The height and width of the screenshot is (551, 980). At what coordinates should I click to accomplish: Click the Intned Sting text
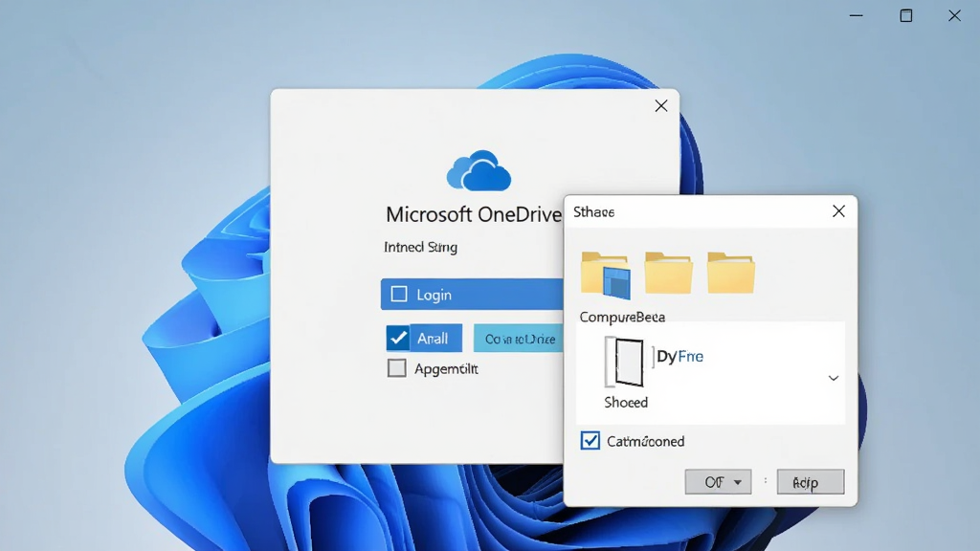[x=421, y=248]
